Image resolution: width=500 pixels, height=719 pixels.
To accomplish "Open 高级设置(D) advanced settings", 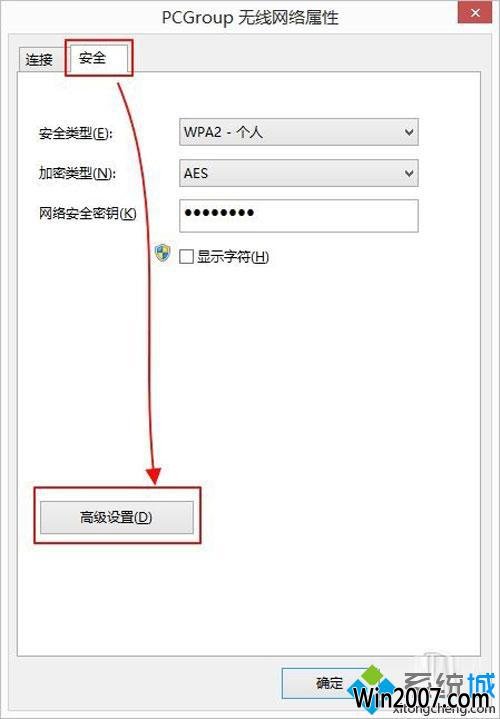I will pyautogui.click(x=117, y=517).
